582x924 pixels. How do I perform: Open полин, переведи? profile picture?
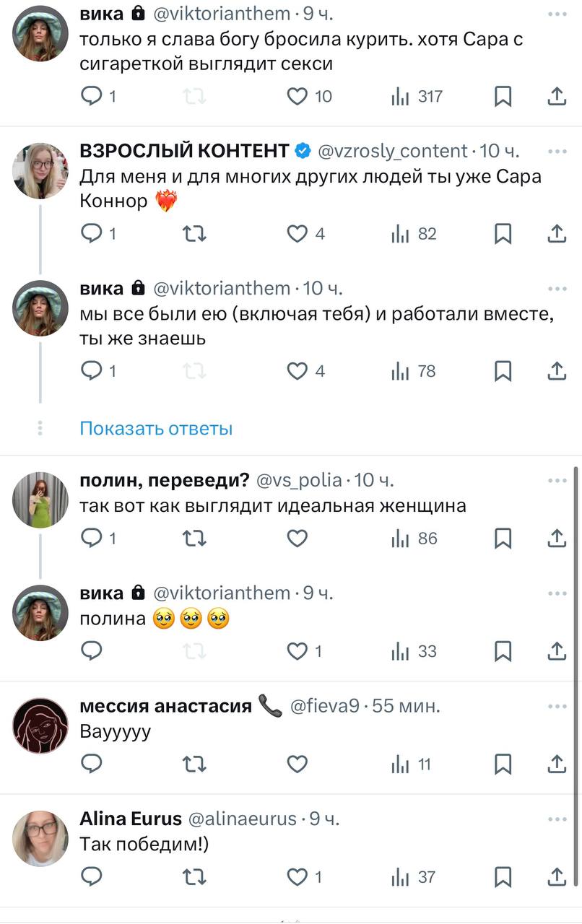40,500
